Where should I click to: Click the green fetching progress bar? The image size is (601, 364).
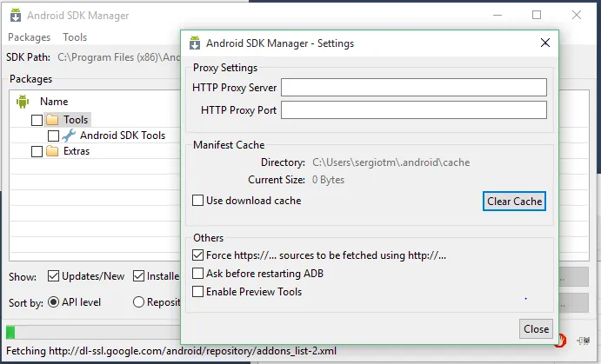[10, 332]
